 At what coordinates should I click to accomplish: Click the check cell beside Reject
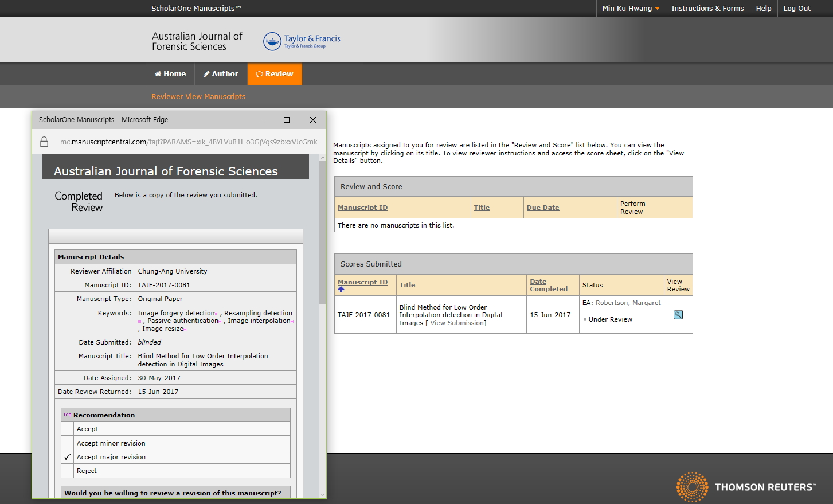[68, 471]
